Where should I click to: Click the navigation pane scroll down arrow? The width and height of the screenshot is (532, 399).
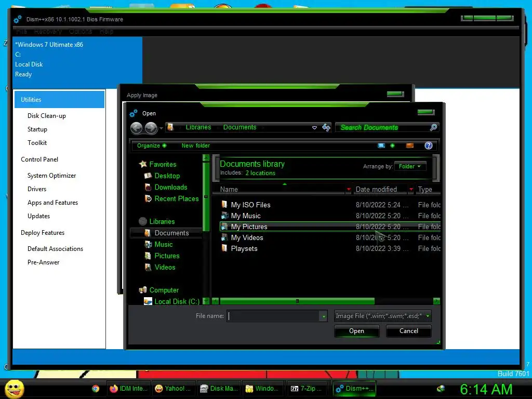tap(206, 301)
